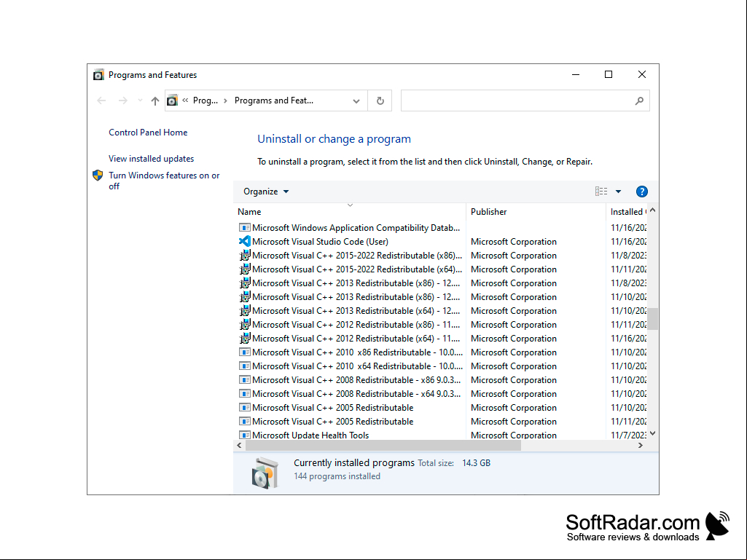Expand the double-chevron breadcrumb overflow
The image size is (747, 560).
185,100
